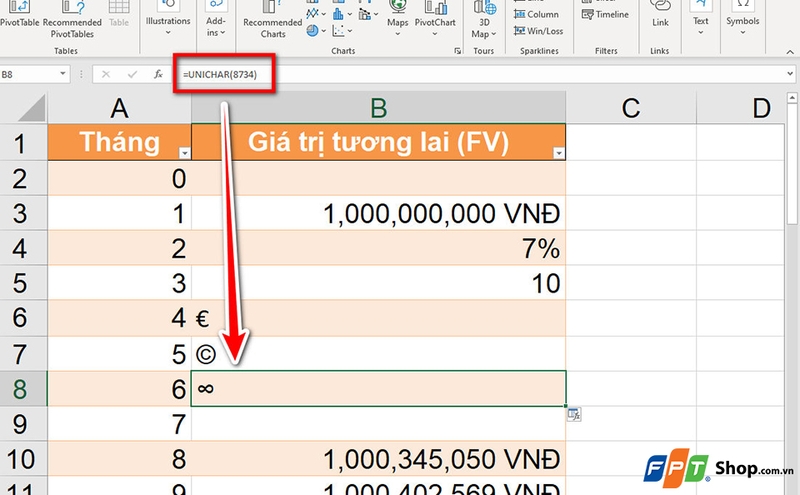800x495 pixels.
Task: Expand the Text group menu
Action: tap(701, 19)
